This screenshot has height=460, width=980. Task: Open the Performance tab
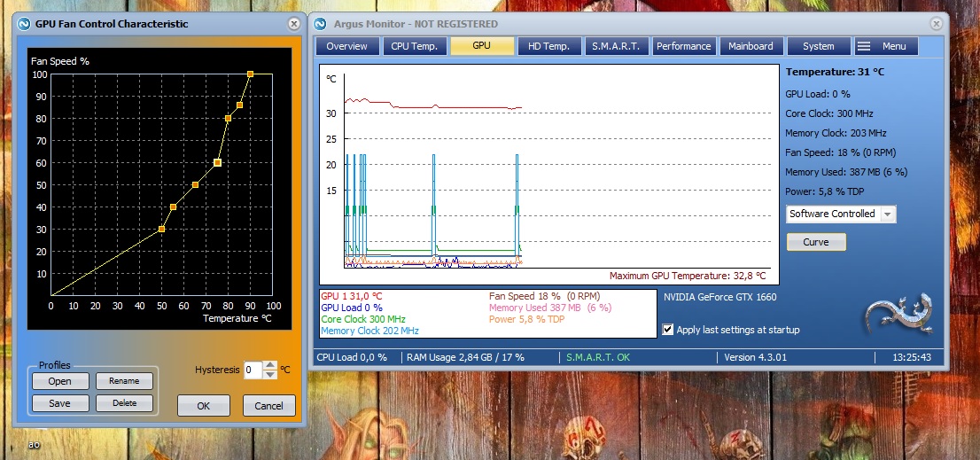(684, 46)
